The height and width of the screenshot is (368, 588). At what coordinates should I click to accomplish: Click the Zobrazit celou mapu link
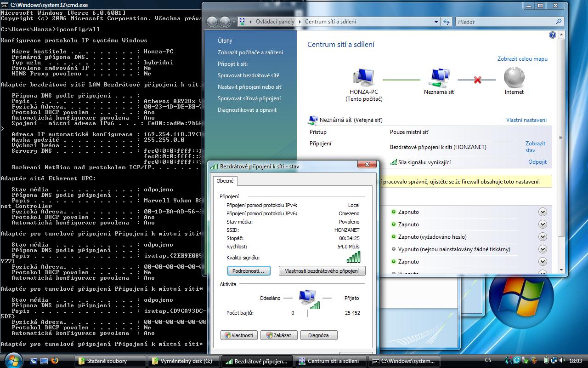pyautogui.click(x=522, y=59)
